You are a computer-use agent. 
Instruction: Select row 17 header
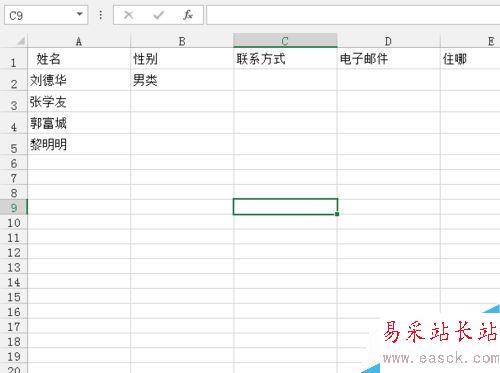coord(14,326)
